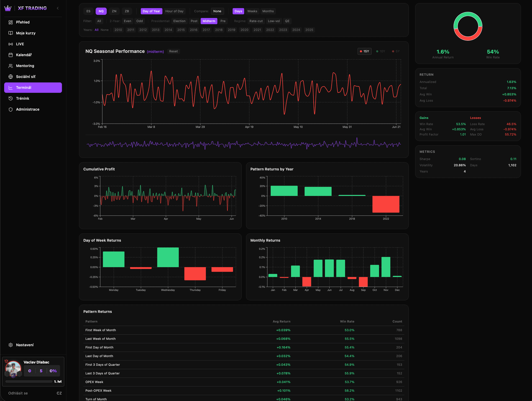Toggle the 15Y series legend

click(364, 51)
